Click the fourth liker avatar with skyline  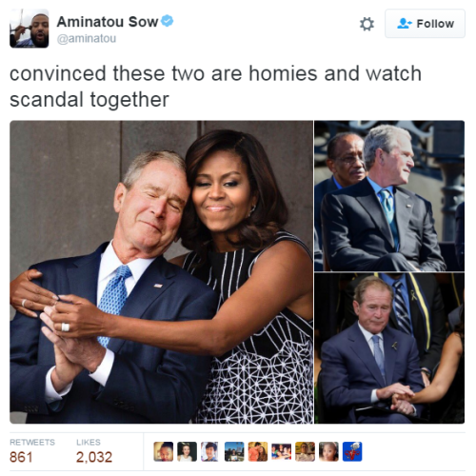pos(234,451)
